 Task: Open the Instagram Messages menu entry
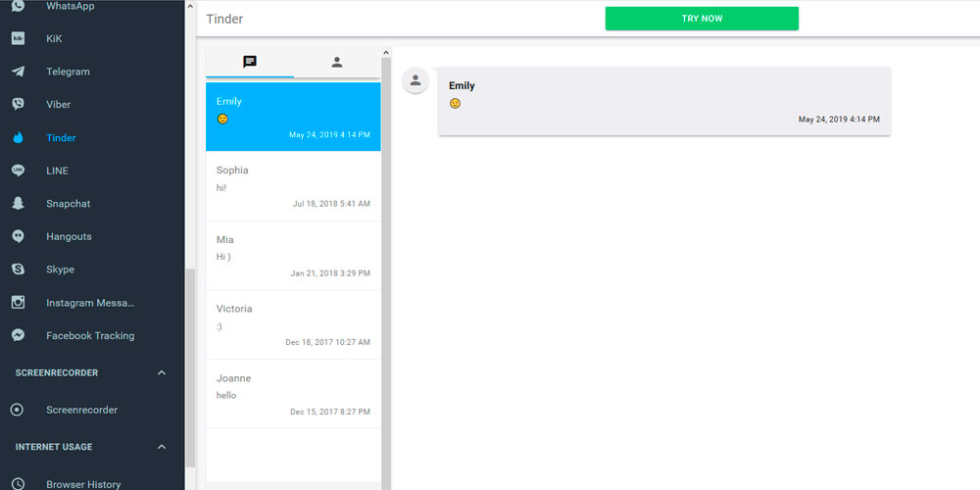pyautogui.click(x=92, y=303)
